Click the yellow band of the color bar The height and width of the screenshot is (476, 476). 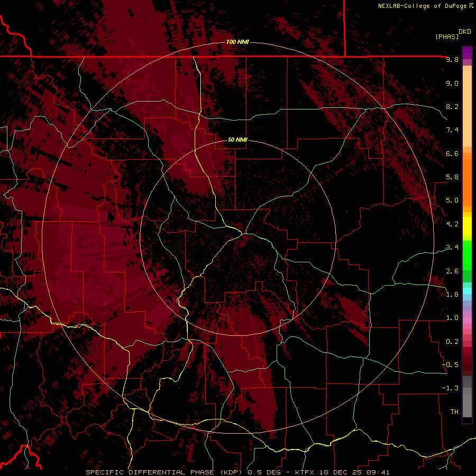(x=467, y=226)
